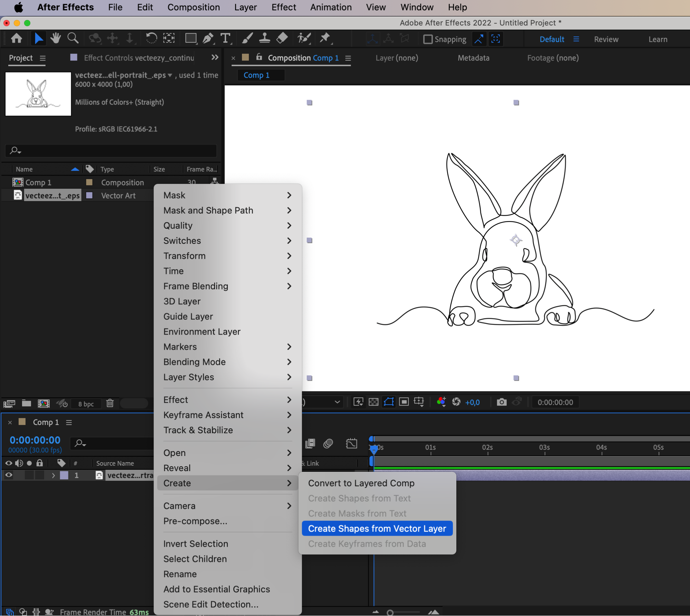Click the bunny footage thumbnail preview
The height and width of the screenshot is (616, 690).
click(38, 94)
